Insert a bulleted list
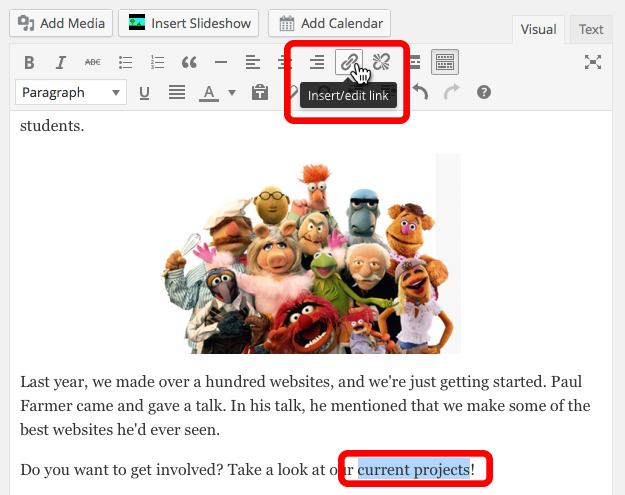Viewport: 625px width, 495px height. point(125,63)
